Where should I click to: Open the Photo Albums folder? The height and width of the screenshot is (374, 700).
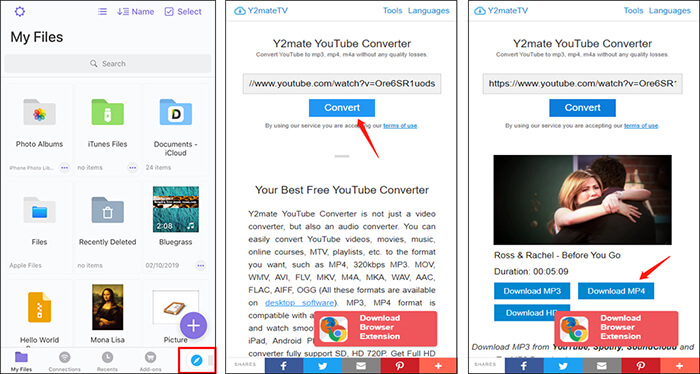(39, 112)
